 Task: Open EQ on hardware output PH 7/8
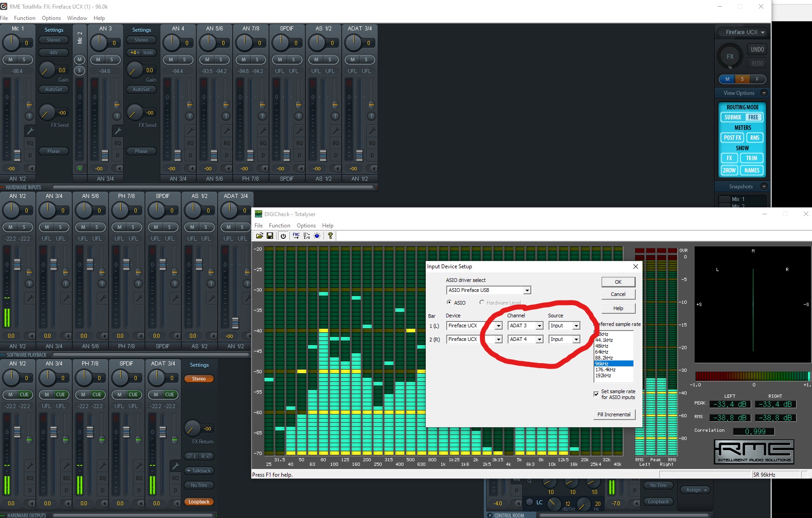(x=103, y=478)
